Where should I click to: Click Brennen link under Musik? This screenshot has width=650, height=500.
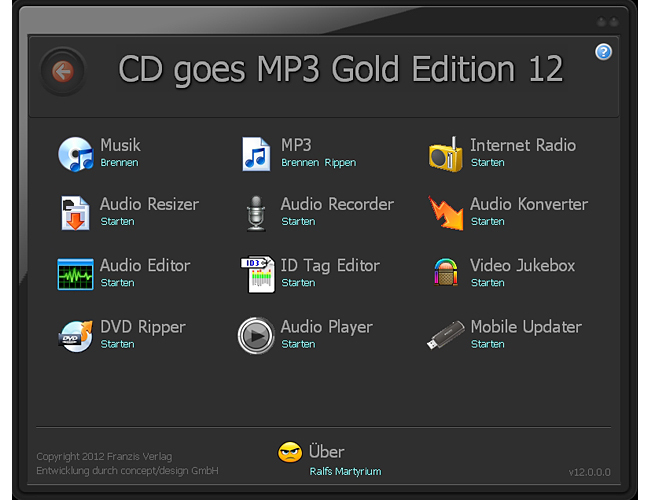coord(119,163)
